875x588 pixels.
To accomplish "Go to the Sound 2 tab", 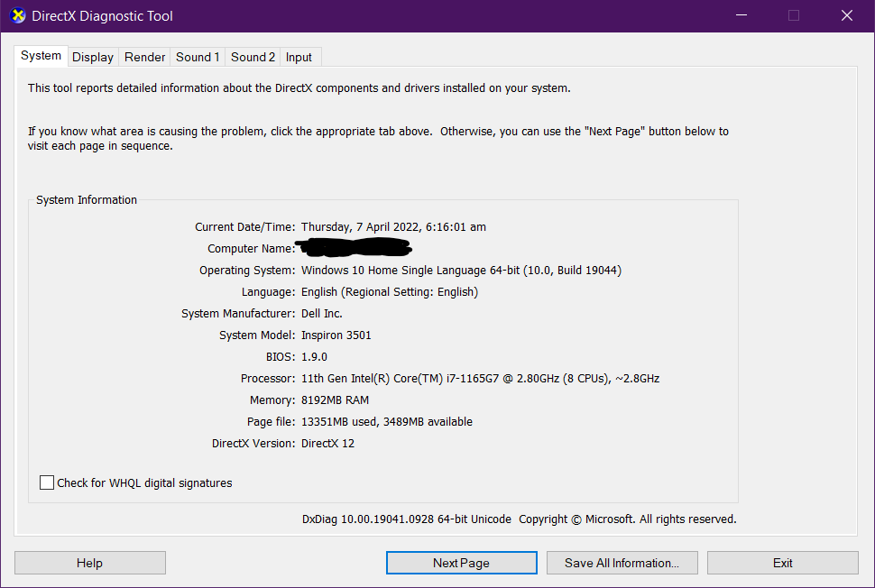I will (x=253, y=57).
